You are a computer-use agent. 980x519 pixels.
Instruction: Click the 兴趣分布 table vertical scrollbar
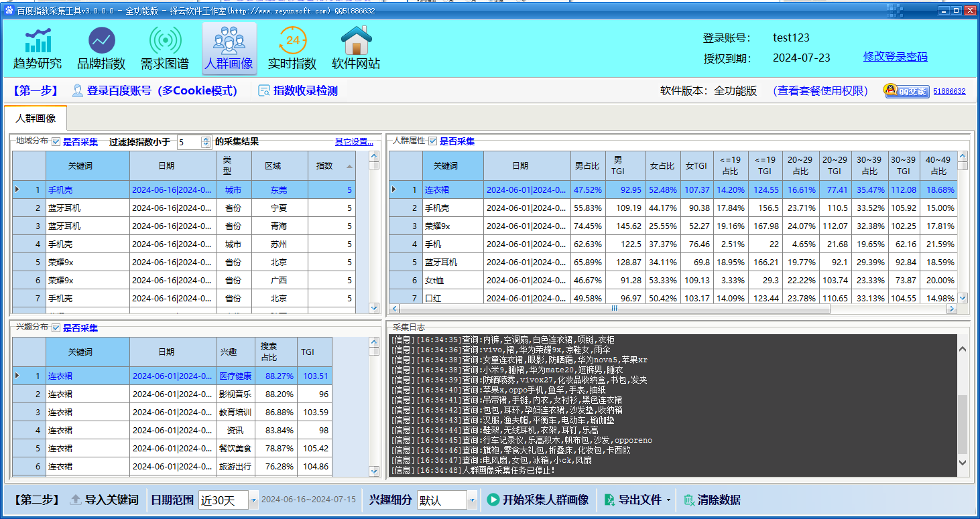pos(374,406)
